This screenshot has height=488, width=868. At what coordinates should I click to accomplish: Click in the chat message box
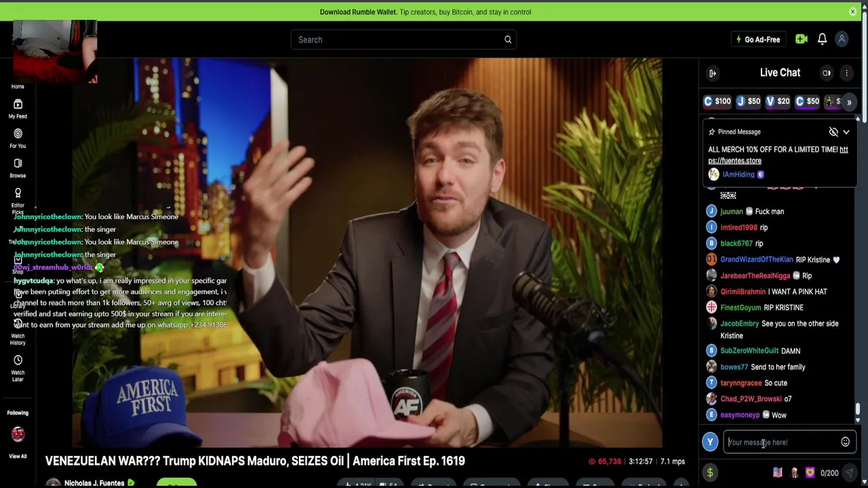point(782,442)
